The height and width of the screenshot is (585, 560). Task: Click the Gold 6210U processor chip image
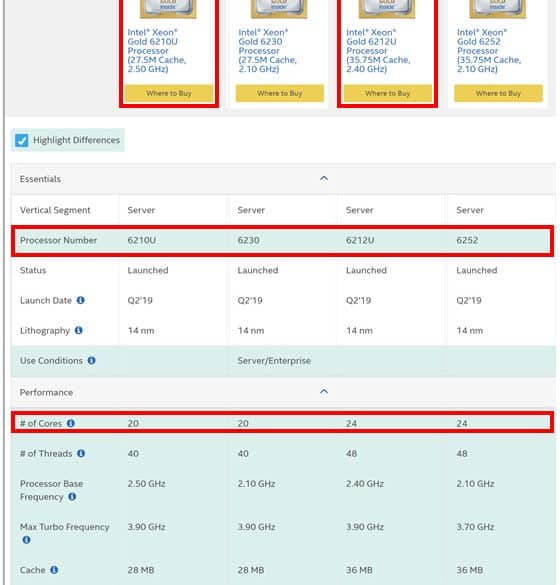(168, 9)
